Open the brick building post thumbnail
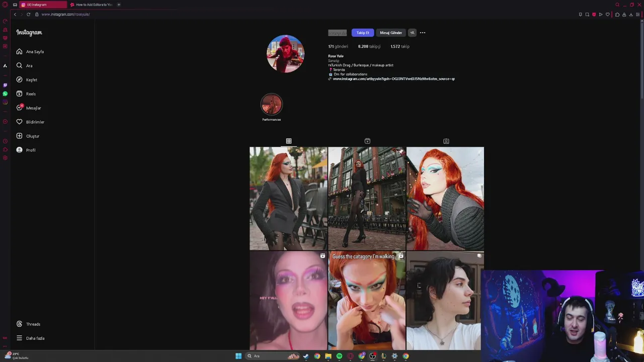644x362 pixels. click(x=367, y=199)
